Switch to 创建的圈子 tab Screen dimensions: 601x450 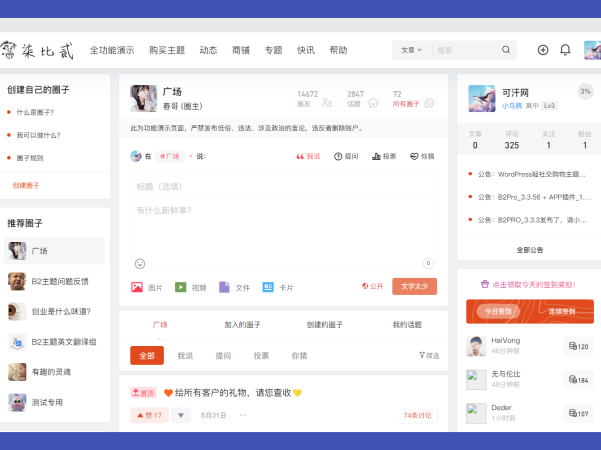[325, 325]
